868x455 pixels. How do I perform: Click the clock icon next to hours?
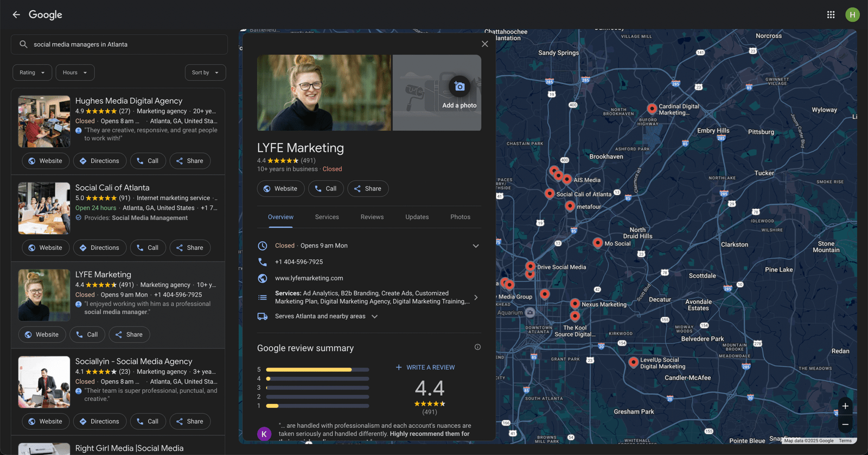[x=263, y=246]
